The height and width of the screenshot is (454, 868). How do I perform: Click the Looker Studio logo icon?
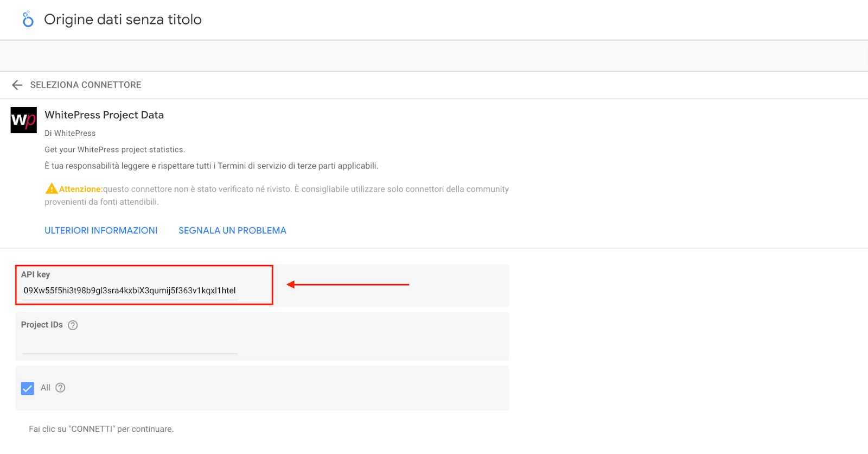click(28, 19)
